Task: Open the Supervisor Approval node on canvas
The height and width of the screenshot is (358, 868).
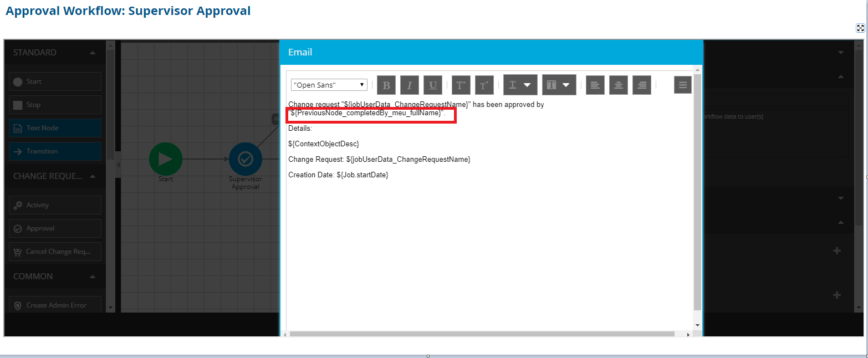Action: (246, 159)
